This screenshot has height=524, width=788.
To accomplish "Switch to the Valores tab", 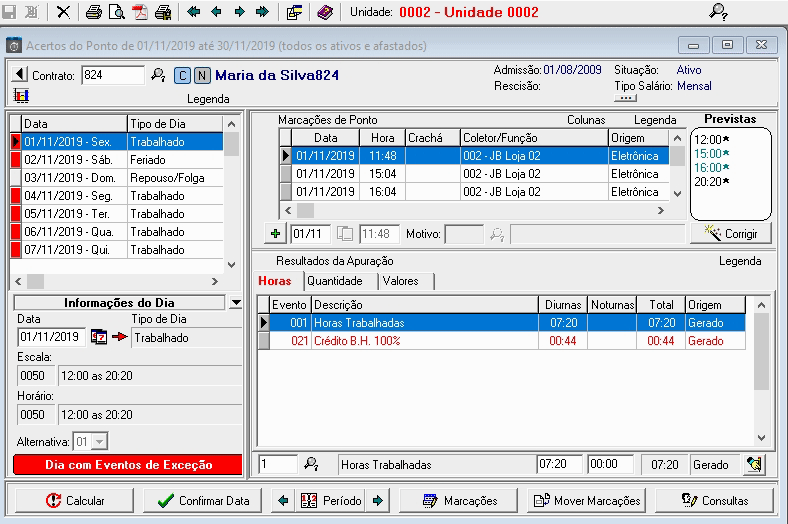I will click(400, 281).
